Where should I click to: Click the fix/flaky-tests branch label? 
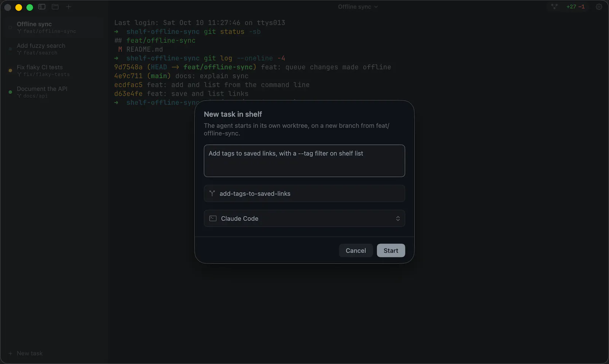pos(46,75)
